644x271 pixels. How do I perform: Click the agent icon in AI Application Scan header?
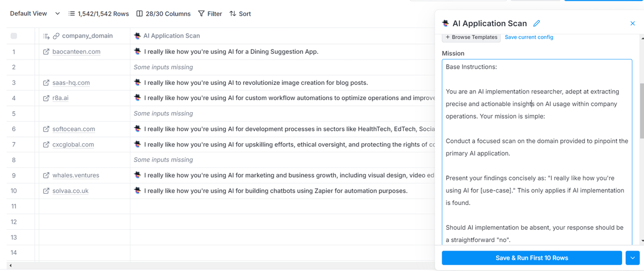(x=137, y=36)
